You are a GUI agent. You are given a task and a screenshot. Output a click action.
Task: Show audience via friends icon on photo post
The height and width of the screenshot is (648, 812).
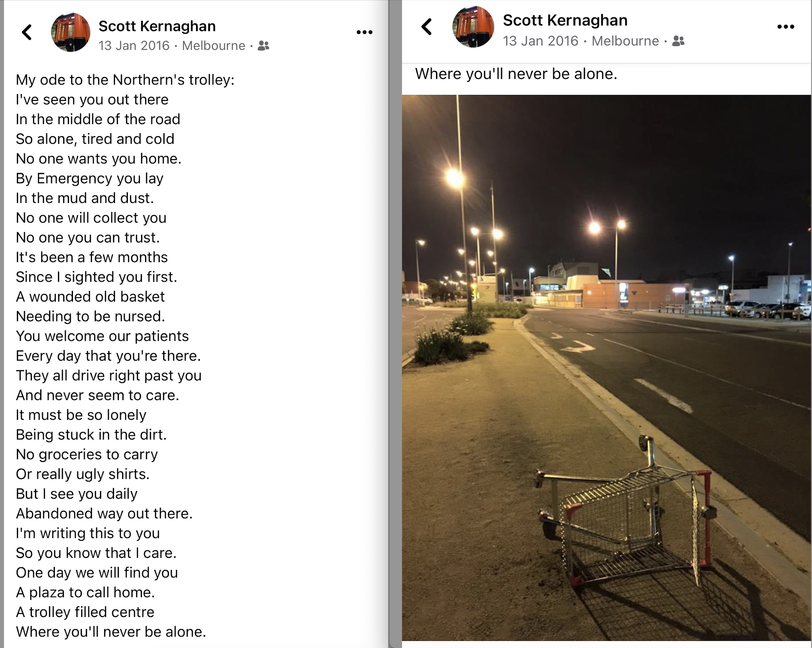coord(678,41)
